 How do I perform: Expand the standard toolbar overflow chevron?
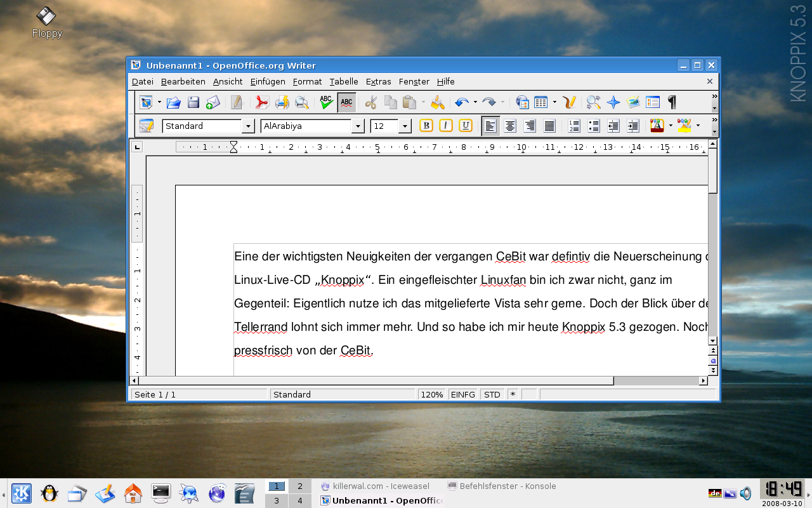[x=715, y=97]
